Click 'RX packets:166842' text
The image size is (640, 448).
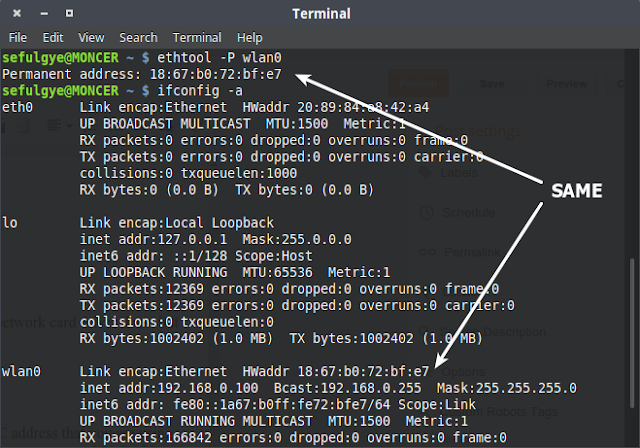(x=145, y=437)
